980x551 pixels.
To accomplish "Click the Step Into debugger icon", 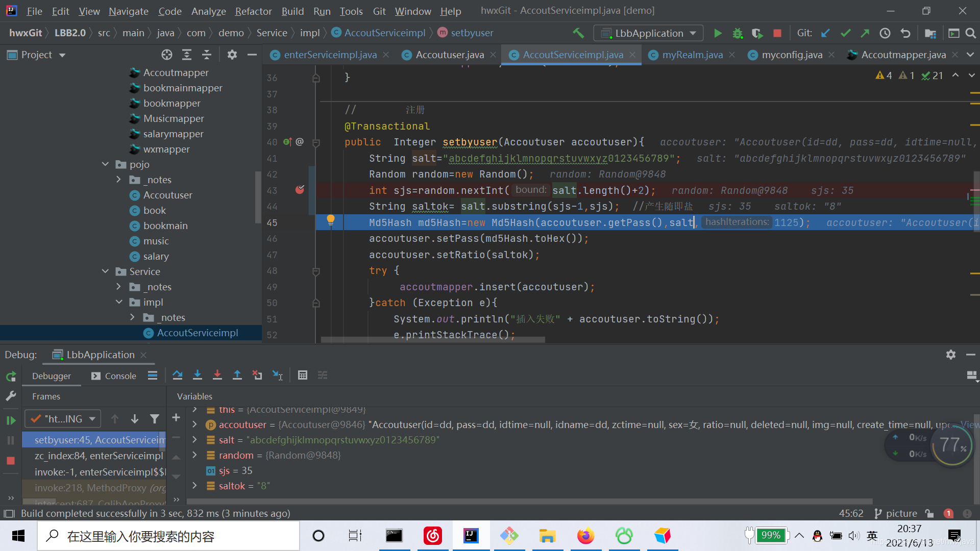I will tap(197, 375).
